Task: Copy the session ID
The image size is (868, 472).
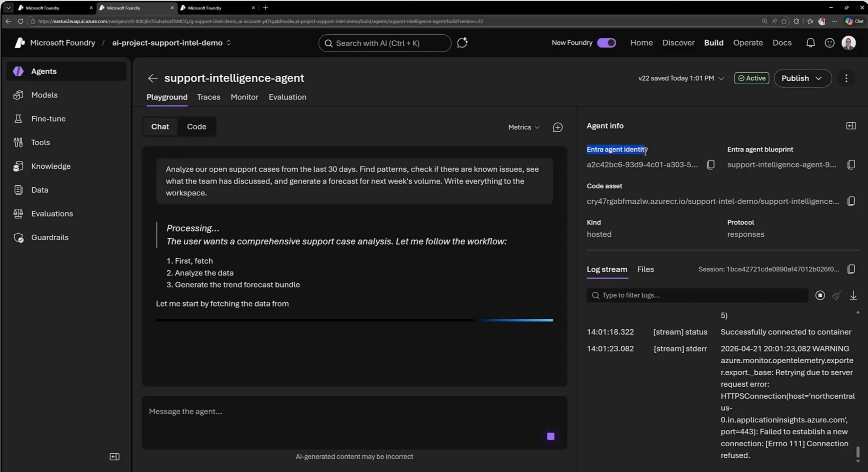Action: [851, 269]
